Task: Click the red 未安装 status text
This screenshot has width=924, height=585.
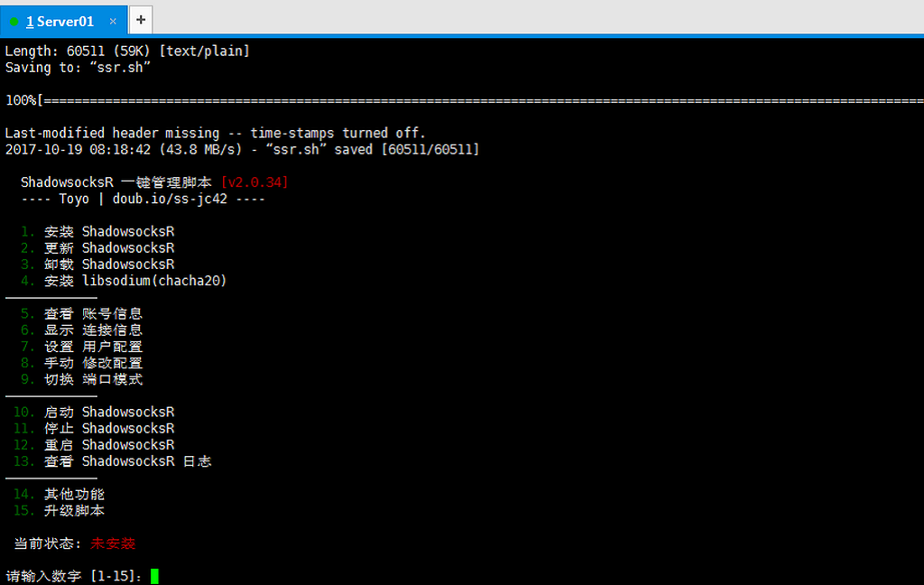Action: coord(113,543)
